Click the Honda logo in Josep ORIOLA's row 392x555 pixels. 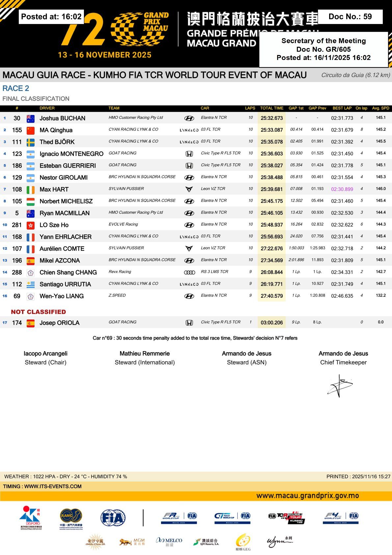click(189, 323)
